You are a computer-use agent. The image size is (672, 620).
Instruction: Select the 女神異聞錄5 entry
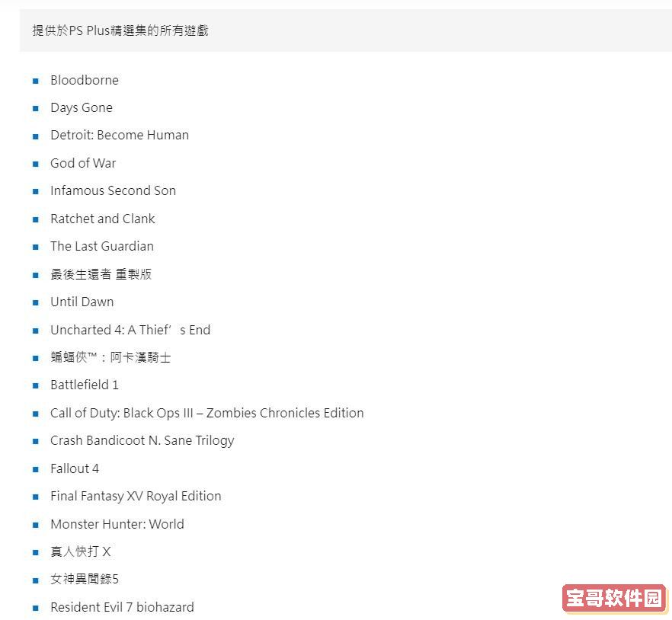(x=85, y=580)
